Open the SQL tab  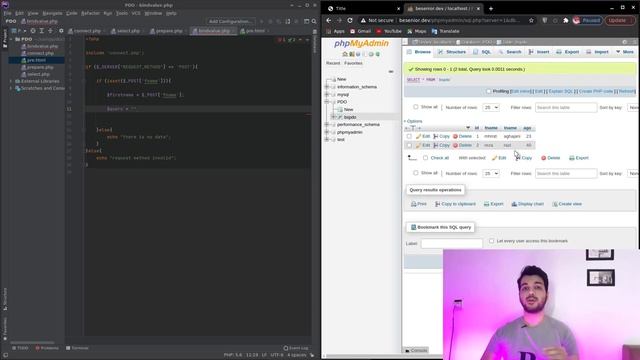482,52
